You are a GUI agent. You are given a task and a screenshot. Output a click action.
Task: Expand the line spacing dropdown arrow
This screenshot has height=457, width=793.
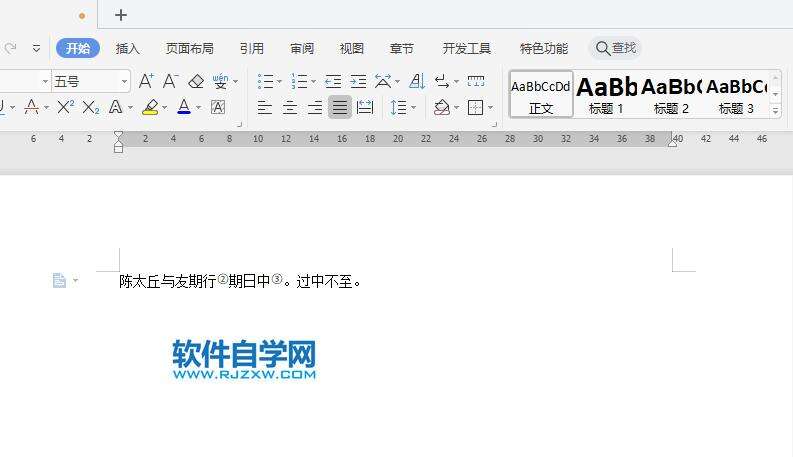click(413, 108)
